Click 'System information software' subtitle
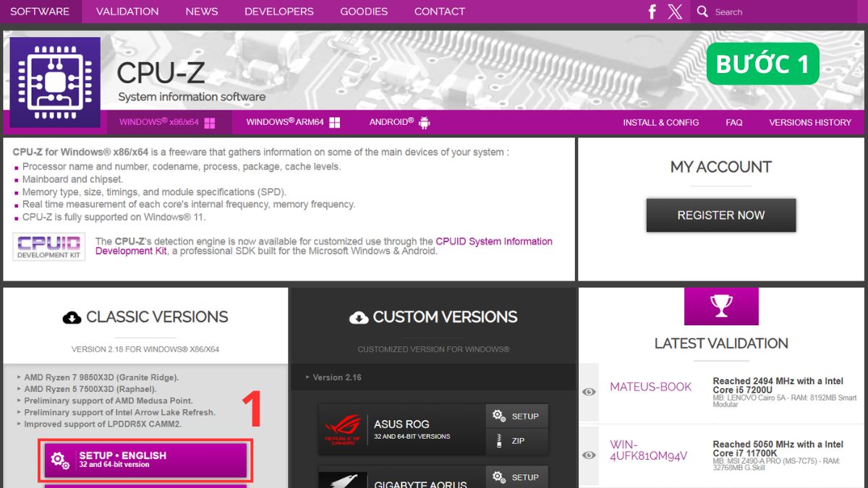This screenshot has width=868, height=488. pos(192,97)
